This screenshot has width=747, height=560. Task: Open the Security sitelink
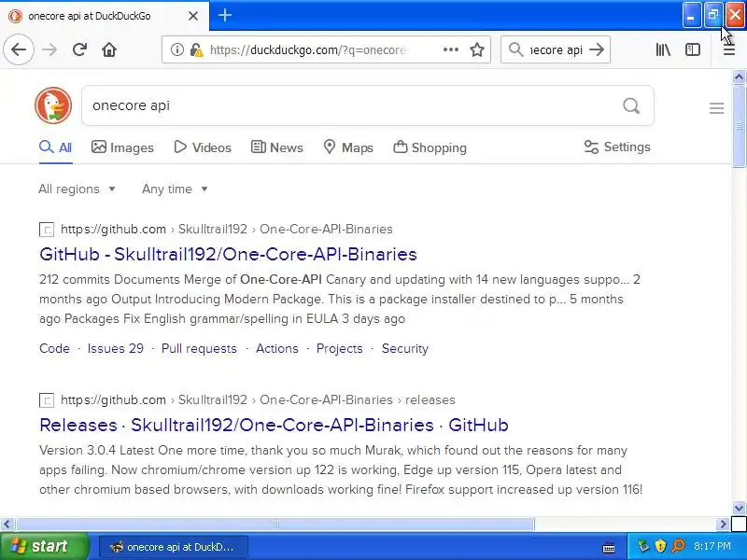coord(405,348)
